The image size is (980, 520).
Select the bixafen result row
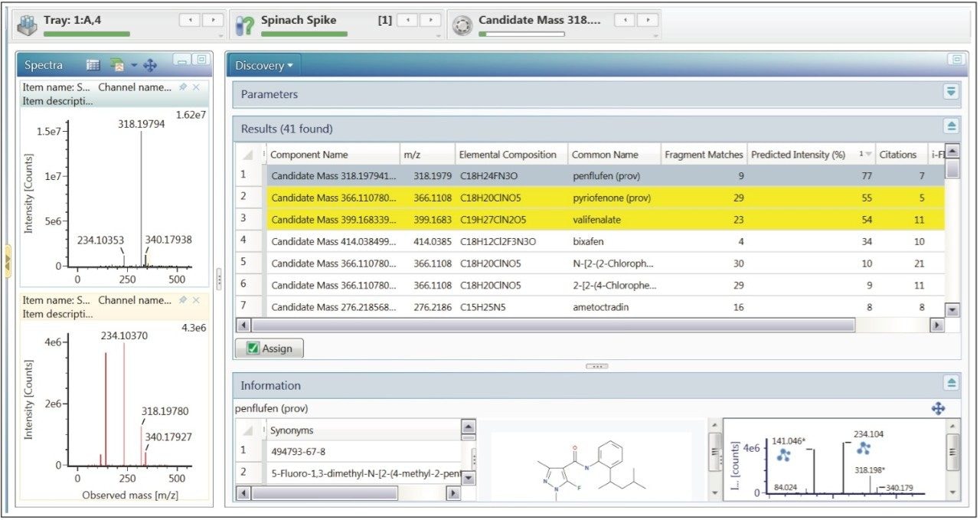tap(590, 241)
